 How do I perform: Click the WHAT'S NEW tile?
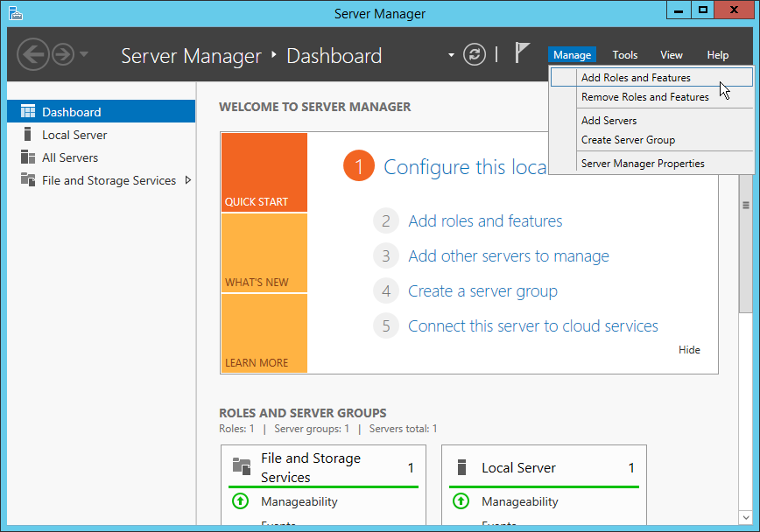coord(264,253)
